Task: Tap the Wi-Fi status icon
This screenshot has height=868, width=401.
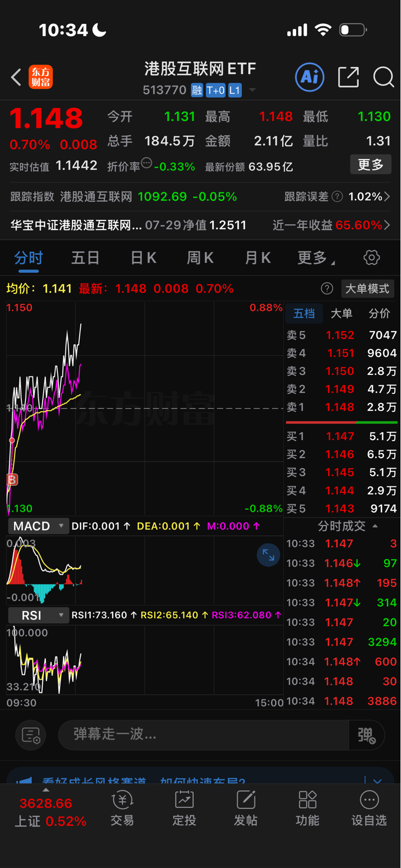Action: 323,30
